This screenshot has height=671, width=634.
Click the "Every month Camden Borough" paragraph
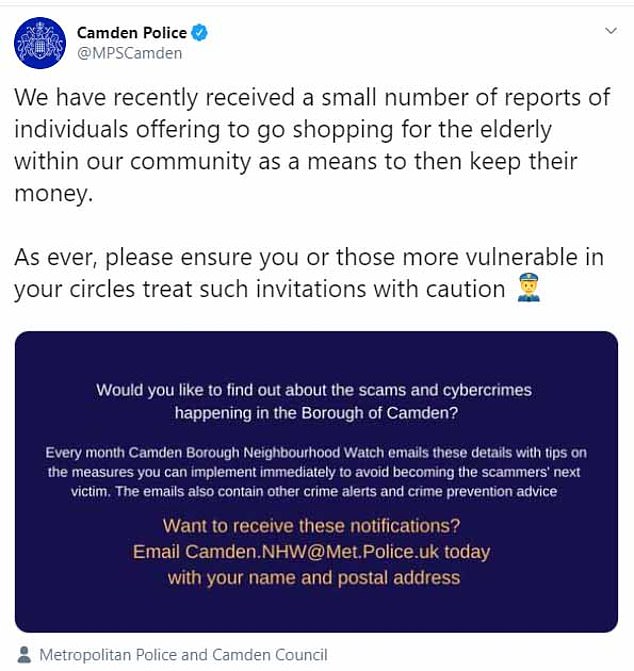pos(313,472)
